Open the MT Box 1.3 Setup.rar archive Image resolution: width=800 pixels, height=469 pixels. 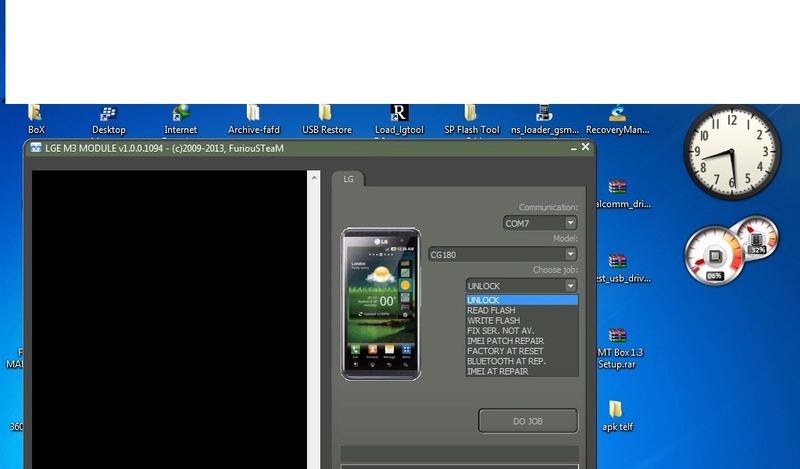coord(618,349)
